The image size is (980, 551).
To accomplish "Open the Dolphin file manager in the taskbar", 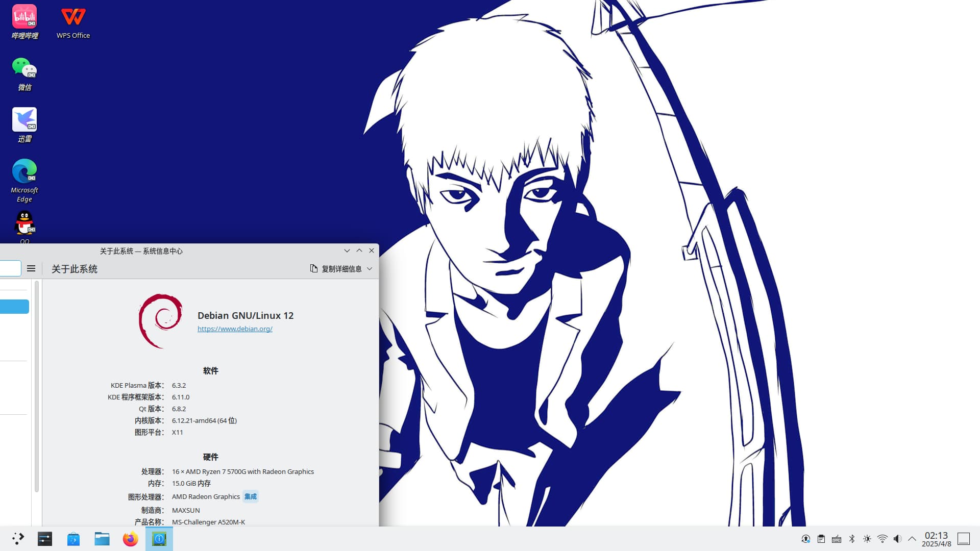I will point(102,539).
